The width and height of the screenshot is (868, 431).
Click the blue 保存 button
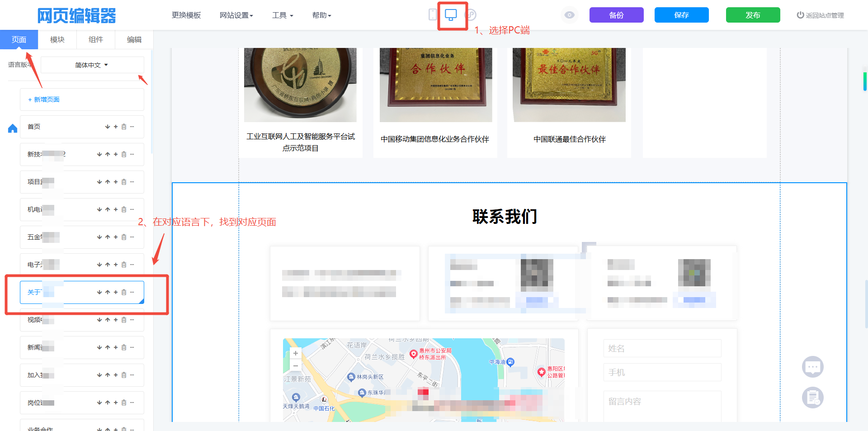coord(681,15)
